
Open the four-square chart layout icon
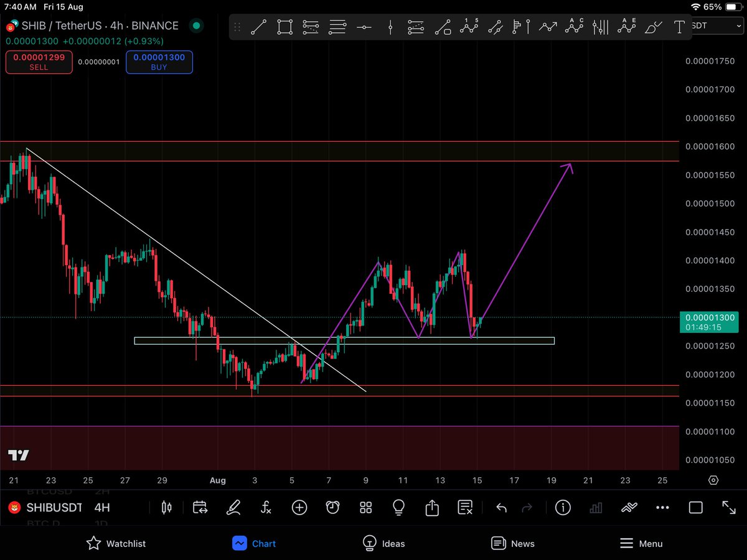[x=366, y=508]
